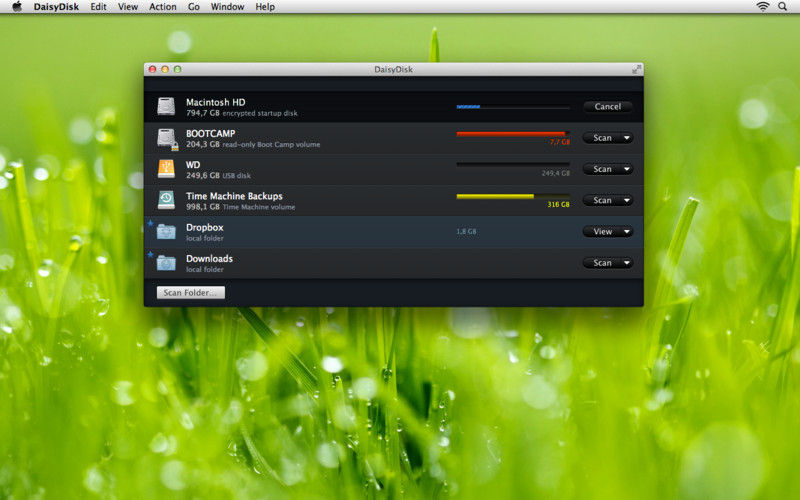Open the Help menu
The width and height of the screenshot is (800, 500).
click(265, 7)
